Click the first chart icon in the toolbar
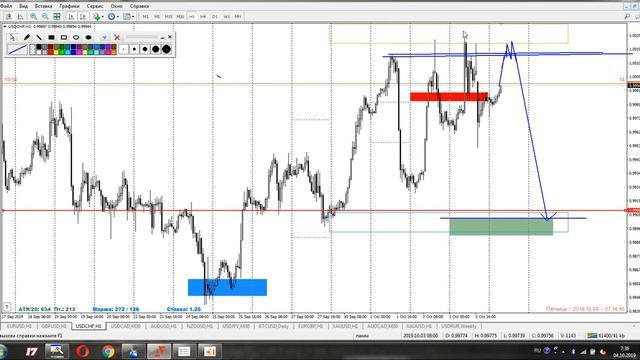The image size is (640, 360). [x=8, y=16]
